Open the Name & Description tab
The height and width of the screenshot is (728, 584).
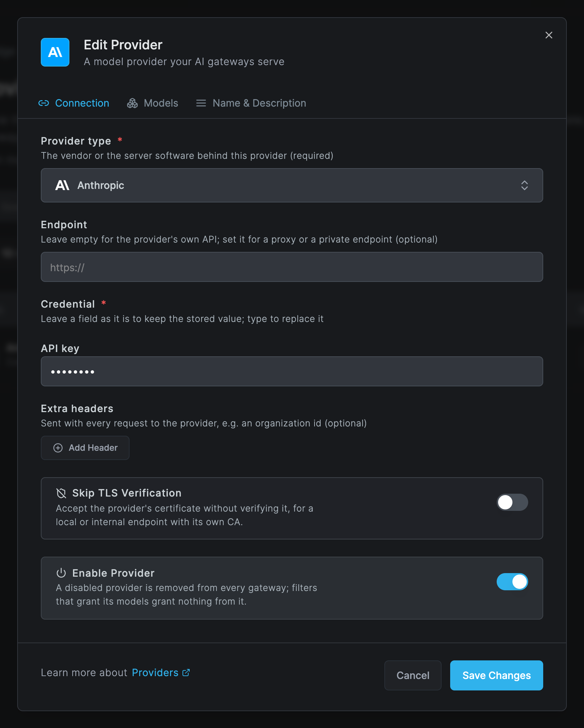[x=251, y=103]
